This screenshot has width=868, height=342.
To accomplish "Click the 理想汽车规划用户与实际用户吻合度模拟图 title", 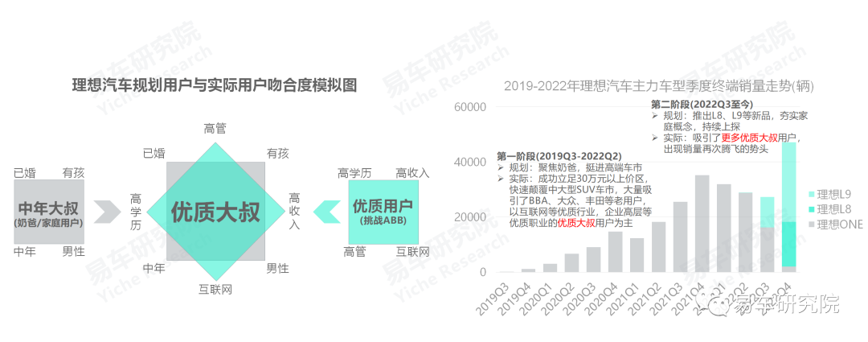I will click(x=214, y=85).
